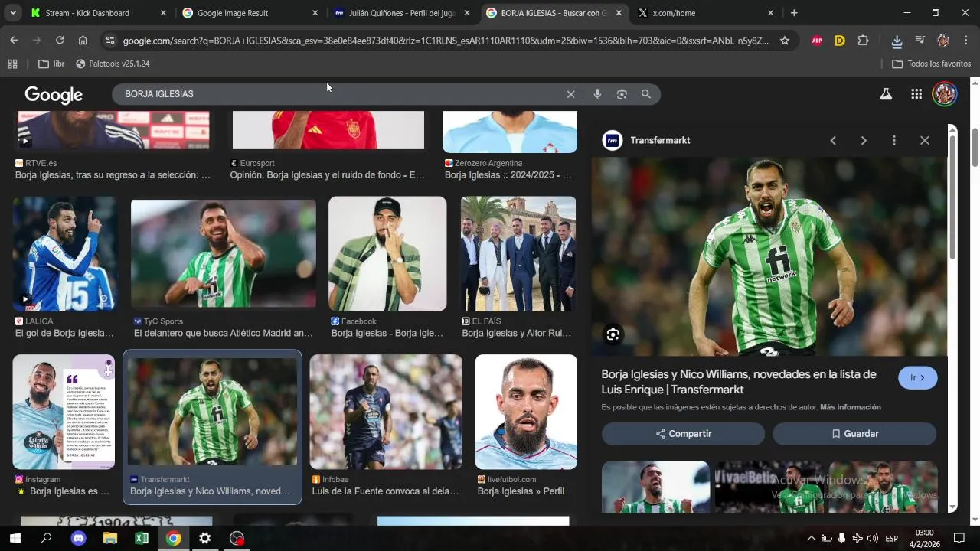The image size is (980, 551).
Task: Switch to x.com/home tab
Action: pos(704,13)
